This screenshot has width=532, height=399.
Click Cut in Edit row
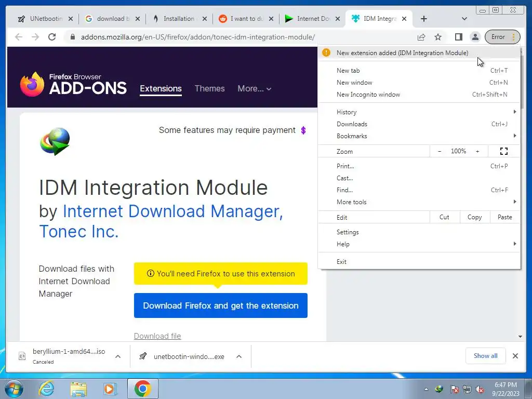click(x=445, y=217)
